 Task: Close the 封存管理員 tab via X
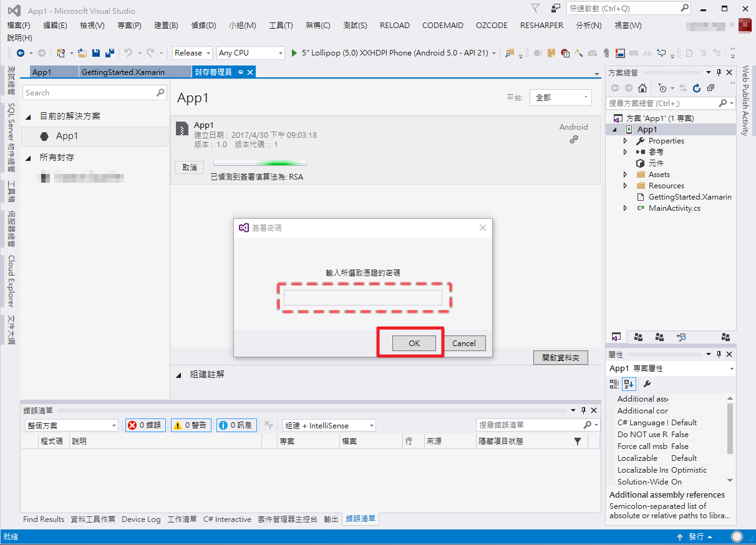click(x=250, y=72)
